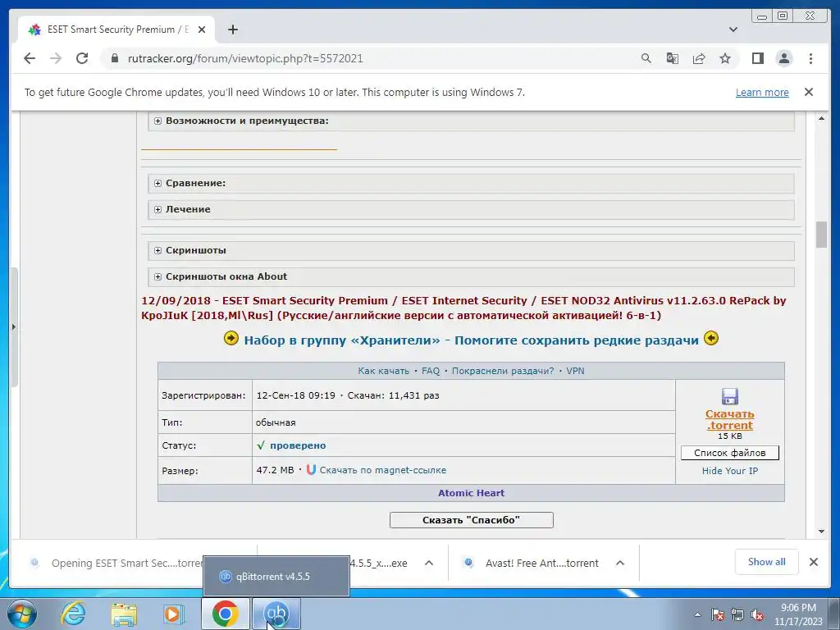
Task: Open options chevron for Avast torrent download
Action: tap(620, 563)
